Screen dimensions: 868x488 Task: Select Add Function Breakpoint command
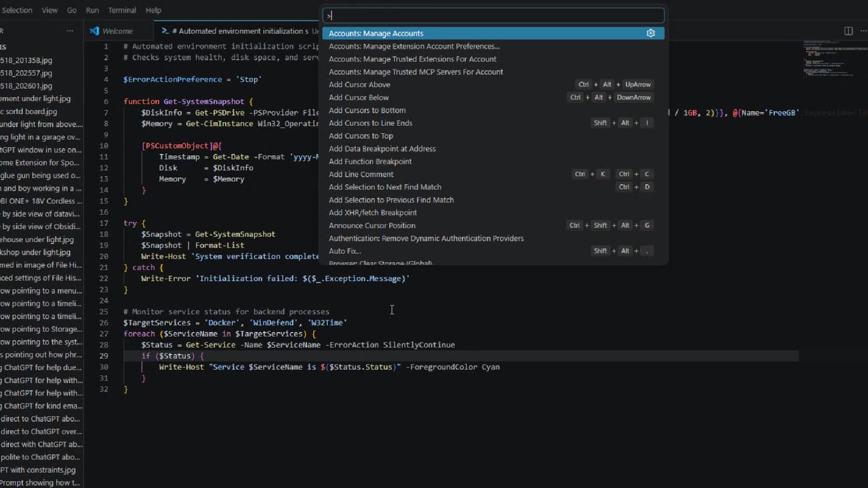coord(493,162)
